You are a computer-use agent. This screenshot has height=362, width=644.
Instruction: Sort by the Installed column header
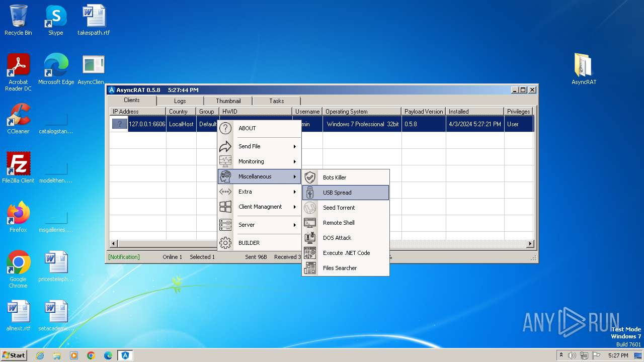(475, 112)
